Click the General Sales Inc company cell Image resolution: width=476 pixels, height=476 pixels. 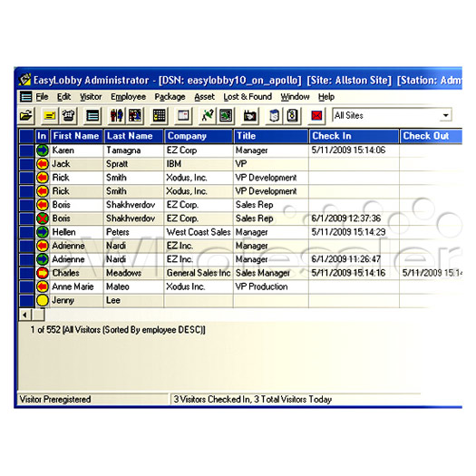coord(199,273)
